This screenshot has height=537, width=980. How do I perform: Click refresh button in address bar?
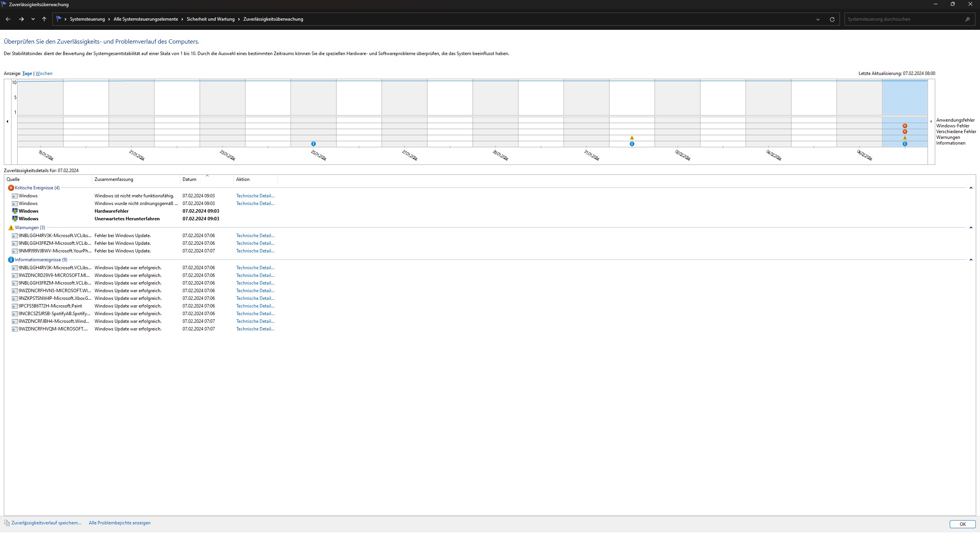(832, 19)
